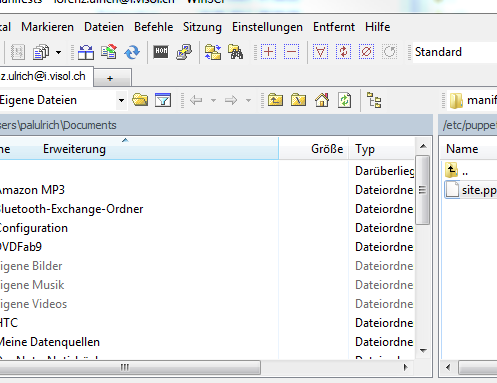497x383 pixels.
Task: Click the local forward arrow
Action: tap(231, 100)
